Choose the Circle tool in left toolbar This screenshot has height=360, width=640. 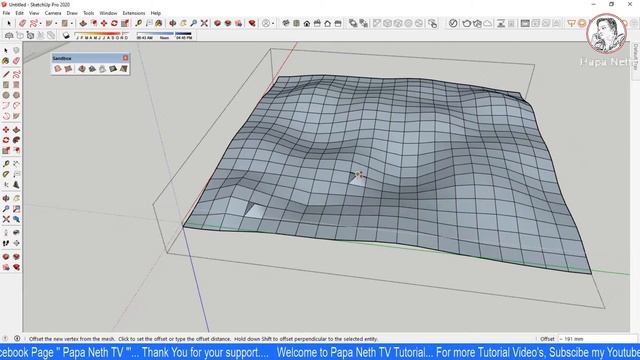pos(6,95)
